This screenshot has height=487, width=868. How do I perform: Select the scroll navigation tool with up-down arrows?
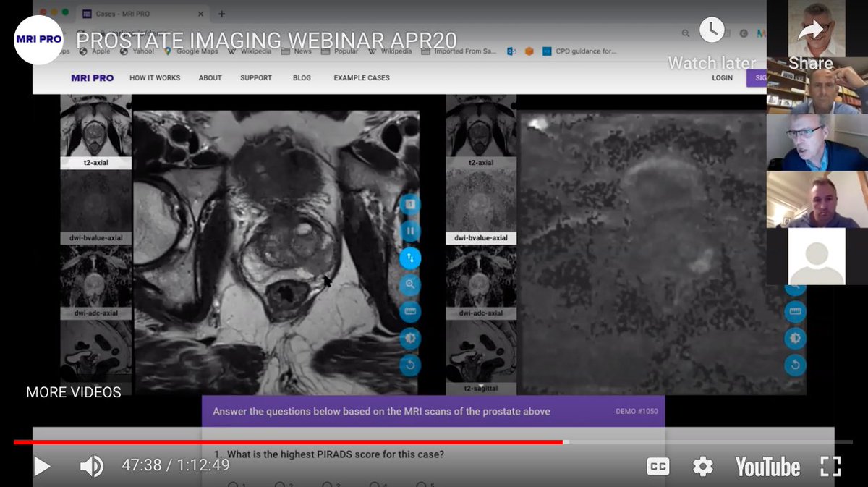point(409,258)
